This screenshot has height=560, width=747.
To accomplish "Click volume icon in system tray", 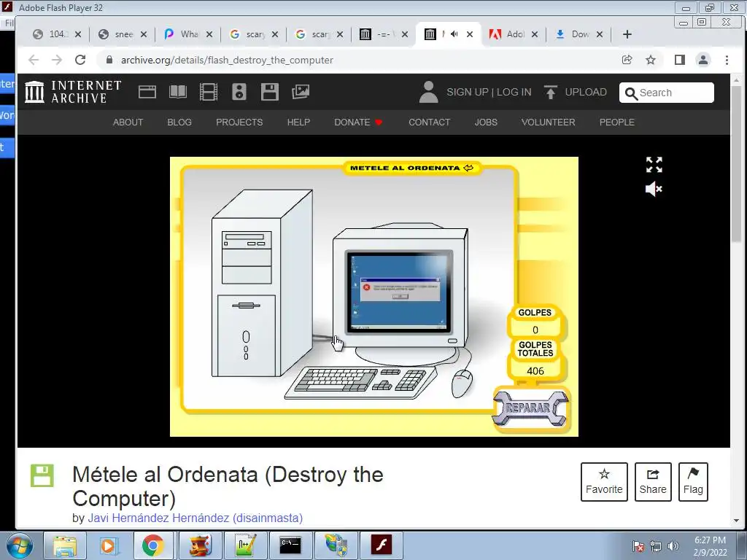I will coord(673,546).
